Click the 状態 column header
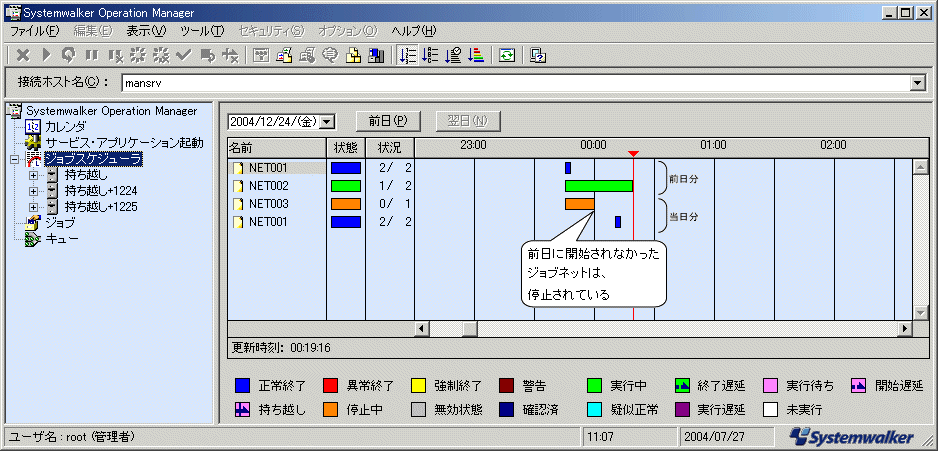Screen dimensions: 938x451 (x=346, y=147)
